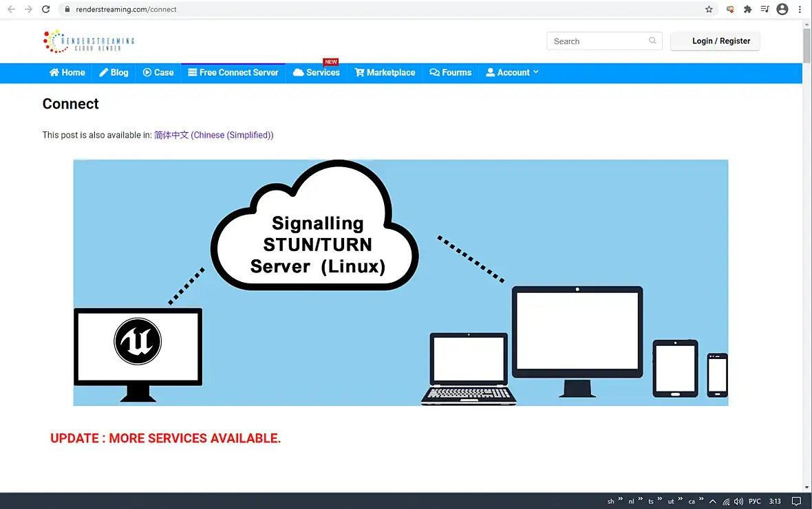Open the browser extensions puzzle icon
Viewport: 812px width, 509px height.
pos(747,10)
